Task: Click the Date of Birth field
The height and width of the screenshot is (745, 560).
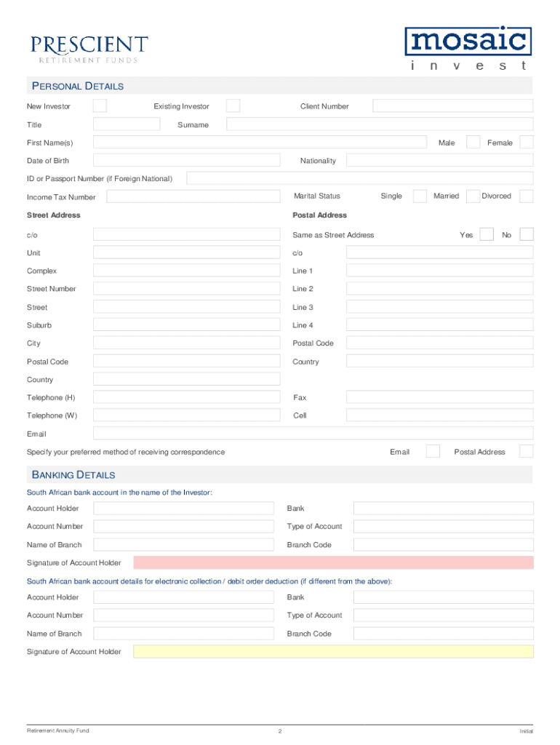Action: (186, 160)
